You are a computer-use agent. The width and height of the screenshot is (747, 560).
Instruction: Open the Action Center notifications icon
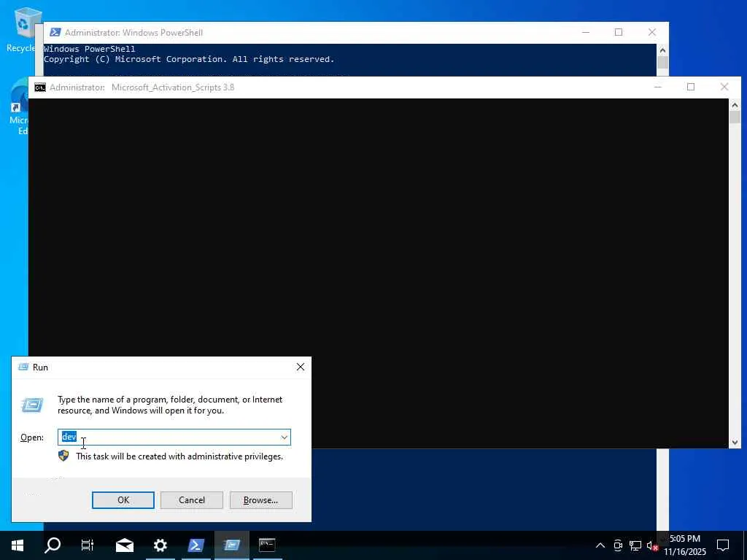click(x=723, y=545)
